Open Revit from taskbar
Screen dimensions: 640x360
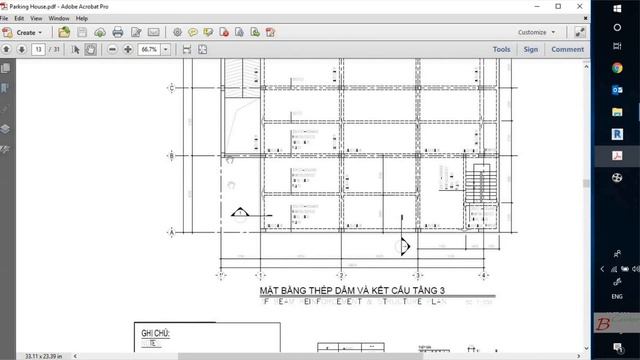click(x=617, y=134)
